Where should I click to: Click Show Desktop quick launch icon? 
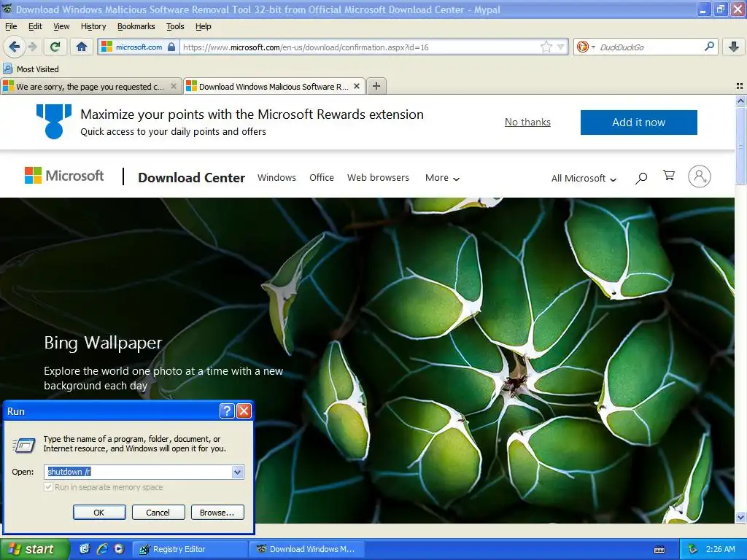[x=85, y=549]
